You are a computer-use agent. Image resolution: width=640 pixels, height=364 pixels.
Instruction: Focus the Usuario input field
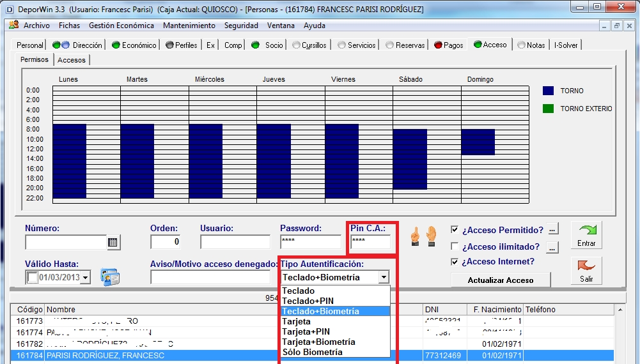pyautogui.click(x=235, y=242)
